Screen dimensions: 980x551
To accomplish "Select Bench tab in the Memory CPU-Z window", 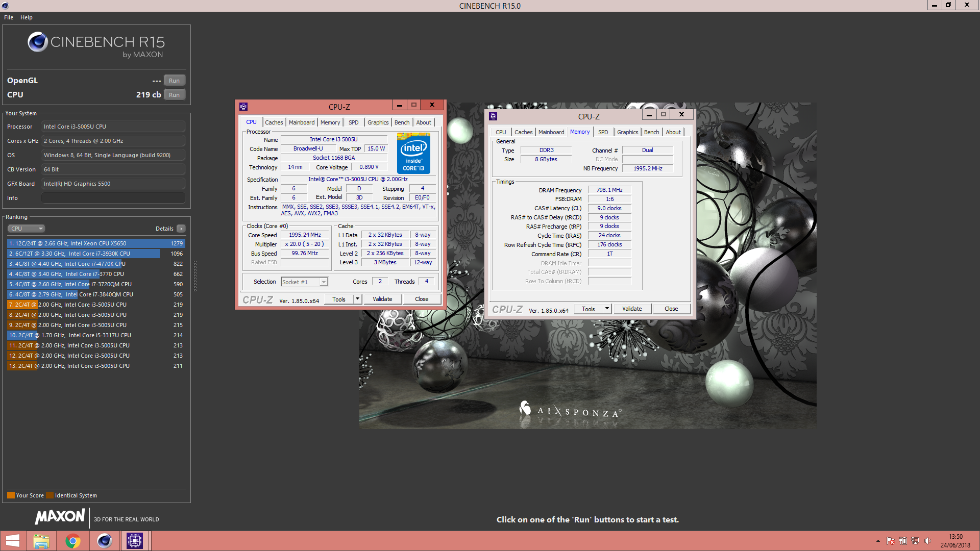I will (652, 132).
